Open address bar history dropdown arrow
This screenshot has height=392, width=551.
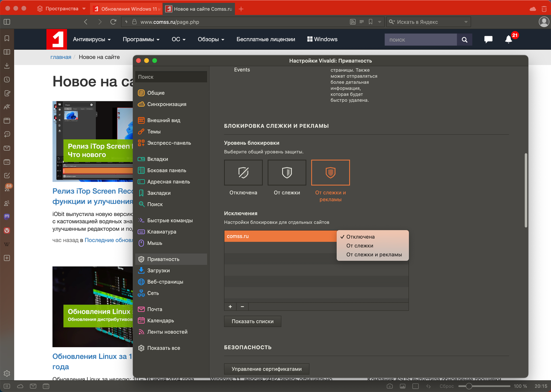(380, 22)
